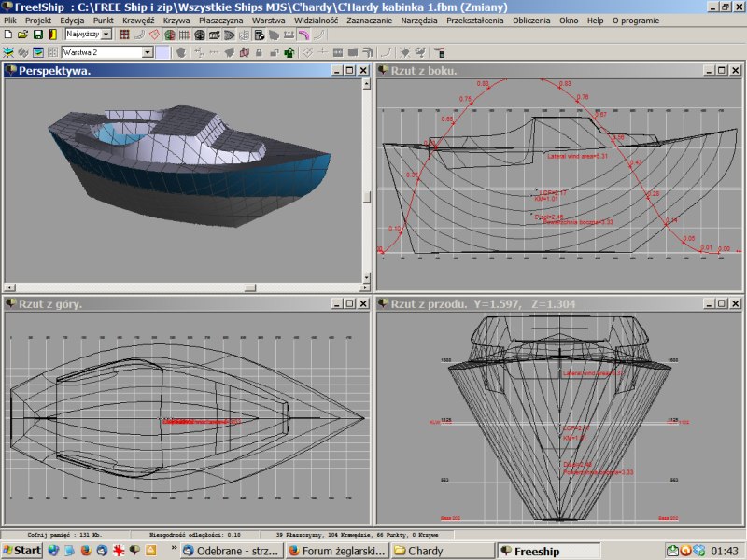
Task: Toggle the pink curvature display icon
Action: (303, 35)
